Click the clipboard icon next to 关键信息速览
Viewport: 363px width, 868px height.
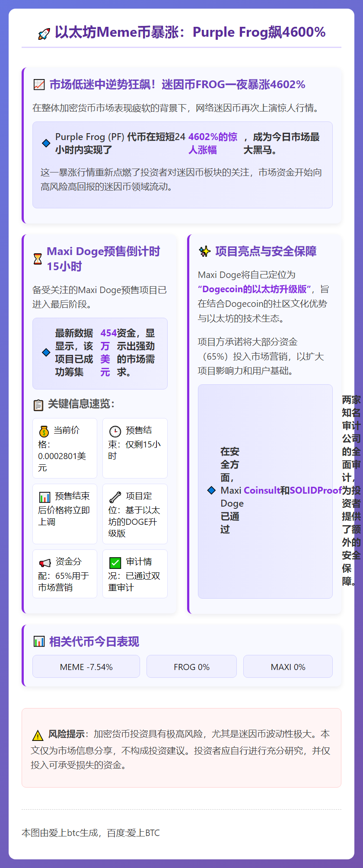tap(38, 405)
